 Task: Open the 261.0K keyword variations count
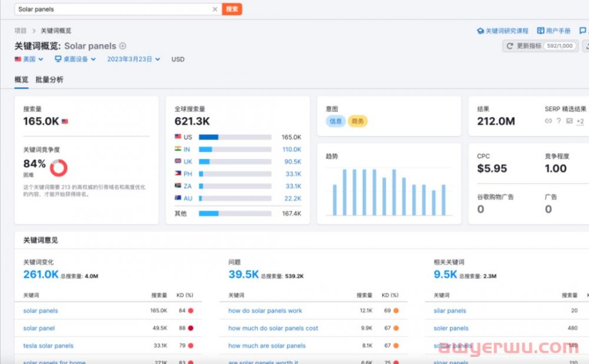[41, 274]
